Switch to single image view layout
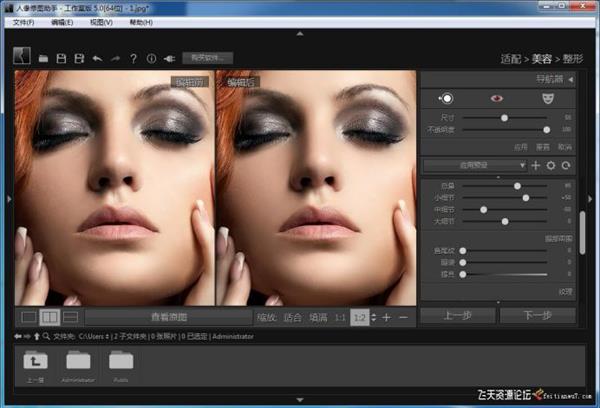This screenshot has height=408, width=600. 29,317
